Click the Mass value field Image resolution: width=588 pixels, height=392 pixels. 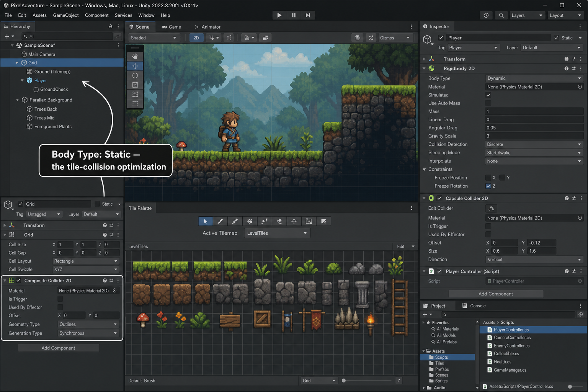coord(534,111)
